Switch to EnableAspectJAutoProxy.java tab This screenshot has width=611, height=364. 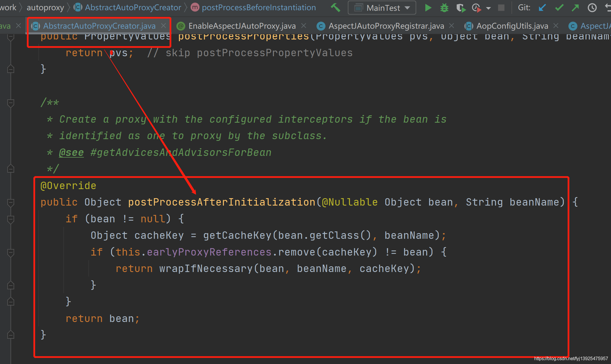coord(242,26)
